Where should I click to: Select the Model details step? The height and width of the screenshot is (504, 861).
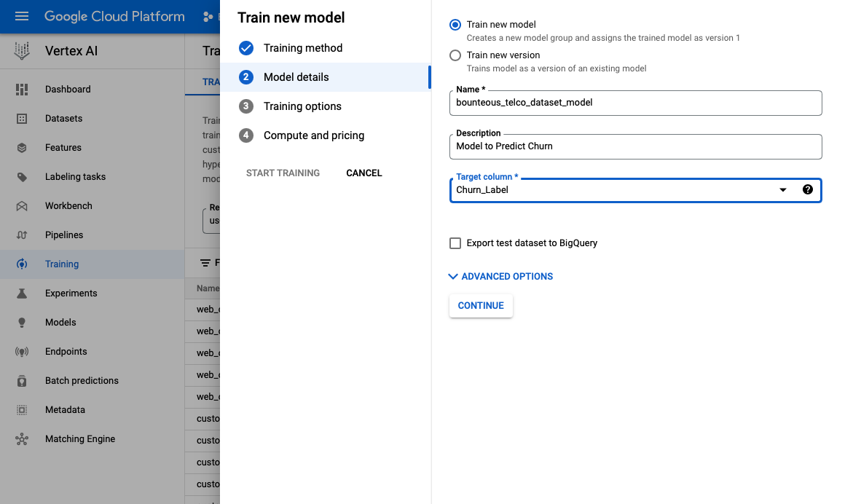[325, 77]
